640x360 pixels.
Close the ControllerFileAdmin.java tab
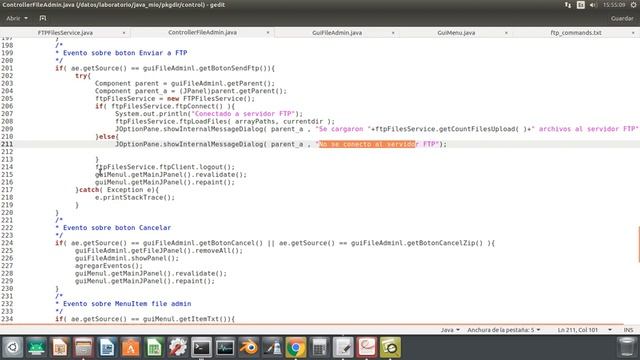(268, 33)
